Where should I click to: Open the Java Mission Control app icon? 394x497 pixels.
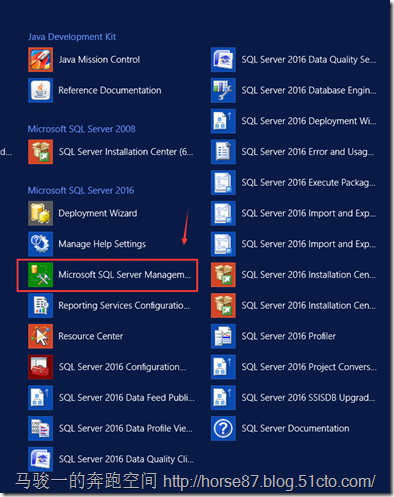[40, 60]
